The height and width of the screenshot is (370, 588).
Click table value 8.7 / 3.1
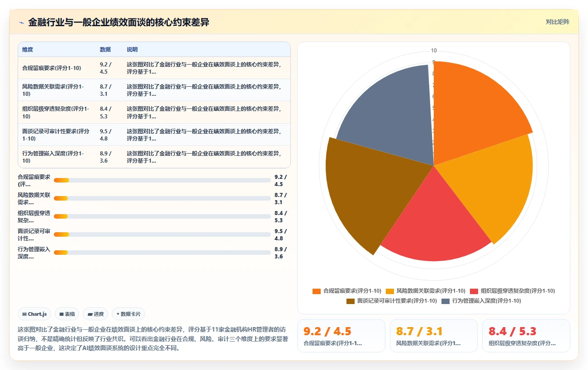106,90
